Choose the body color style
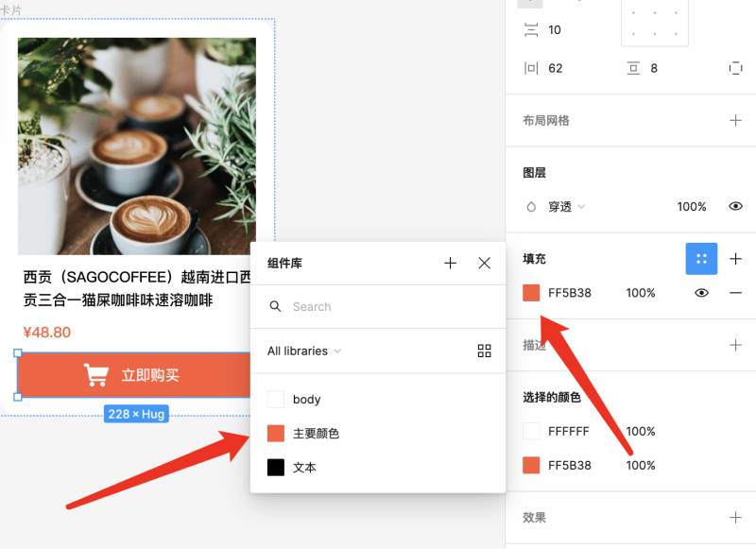The width and height of the screenshot is (756, 549). coord(306,400)
